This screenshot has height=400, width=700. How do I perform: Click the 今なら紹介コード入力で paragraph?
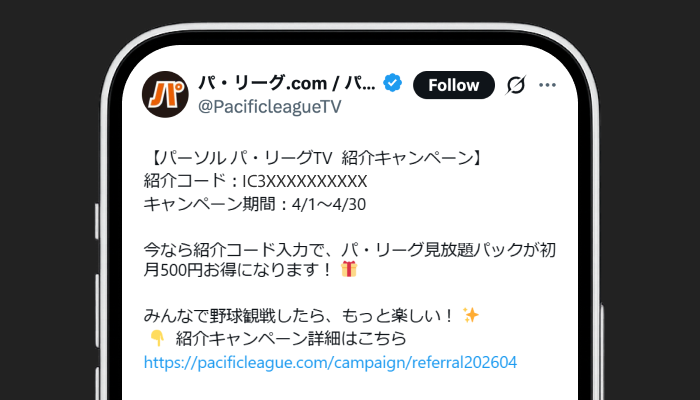point(350,259)
